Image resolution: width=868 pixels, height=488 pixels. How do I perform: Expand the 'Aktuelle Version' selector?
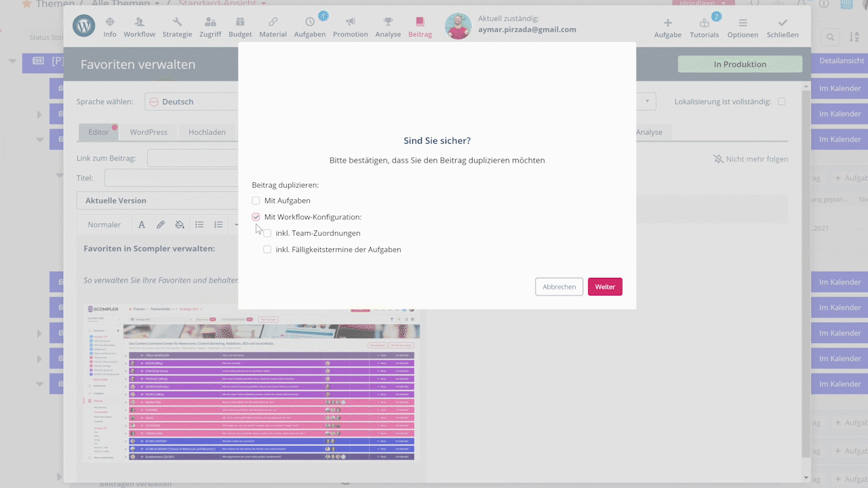(x=156, y=201)
